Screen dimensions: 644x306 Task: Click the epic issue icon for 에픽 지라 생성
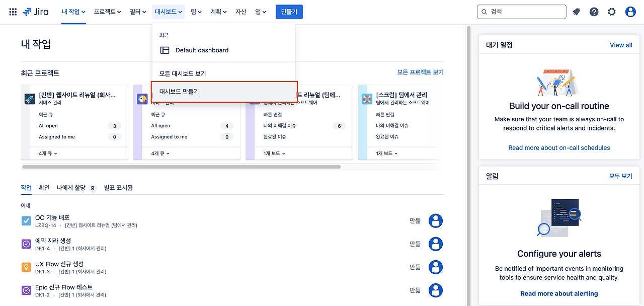pos(26,244)
